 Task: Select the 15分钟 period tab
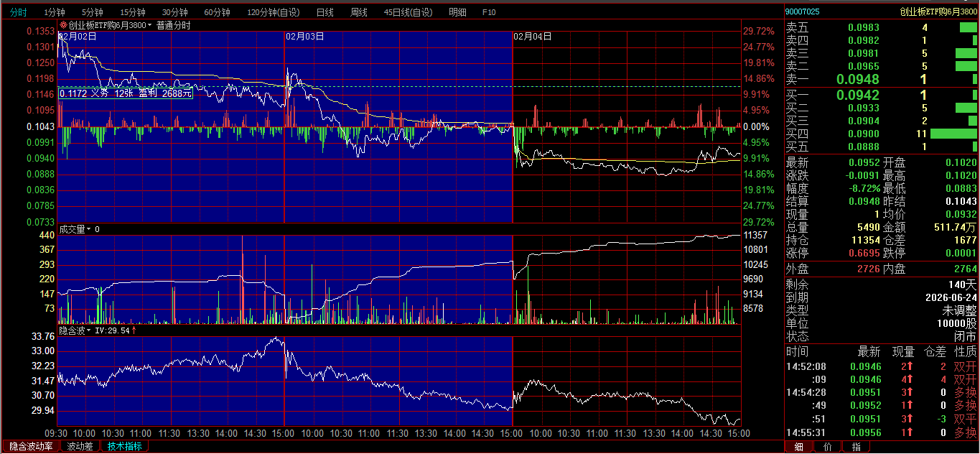click(x=132, y=12)
